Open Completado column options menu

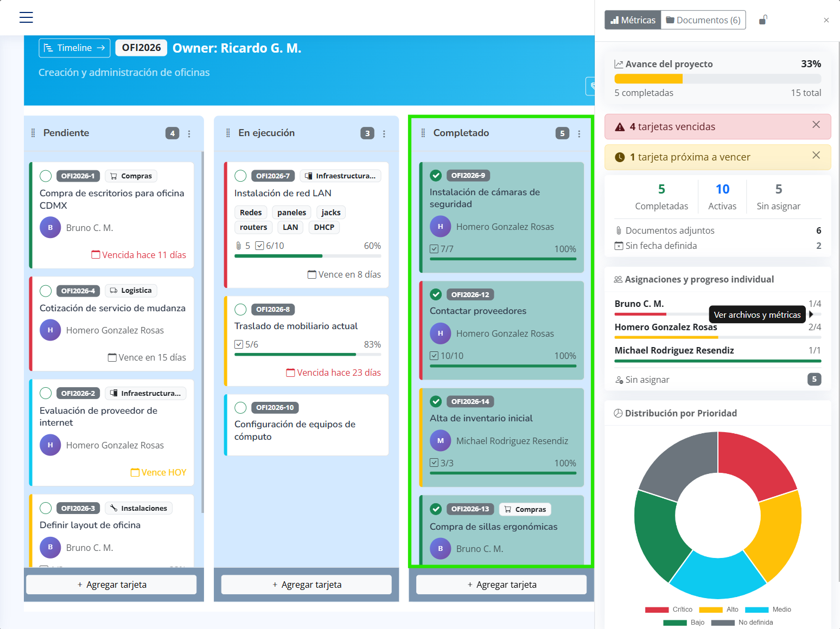pos(579,134)
